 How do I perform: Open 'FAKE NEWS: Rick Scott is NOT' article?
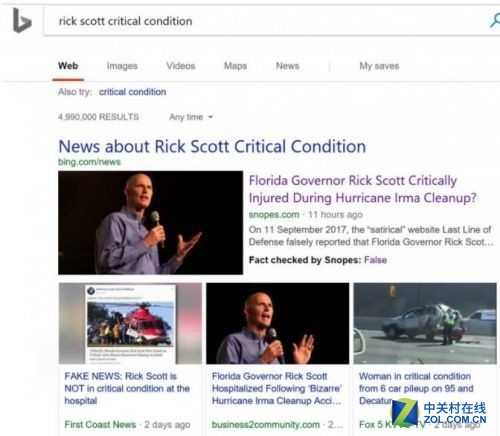coord(127,388)
